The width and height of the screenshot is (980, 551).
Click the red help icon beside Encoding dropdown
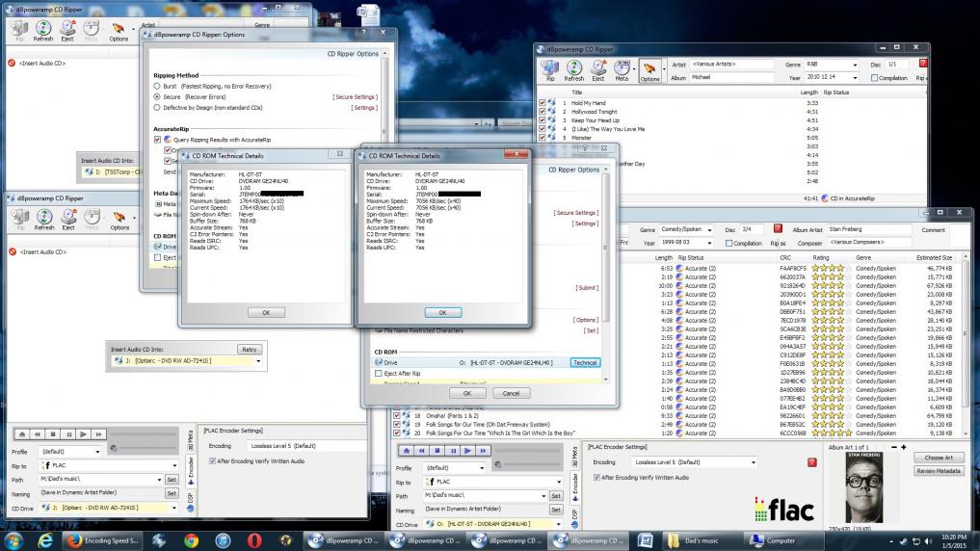tap(810, 462)
